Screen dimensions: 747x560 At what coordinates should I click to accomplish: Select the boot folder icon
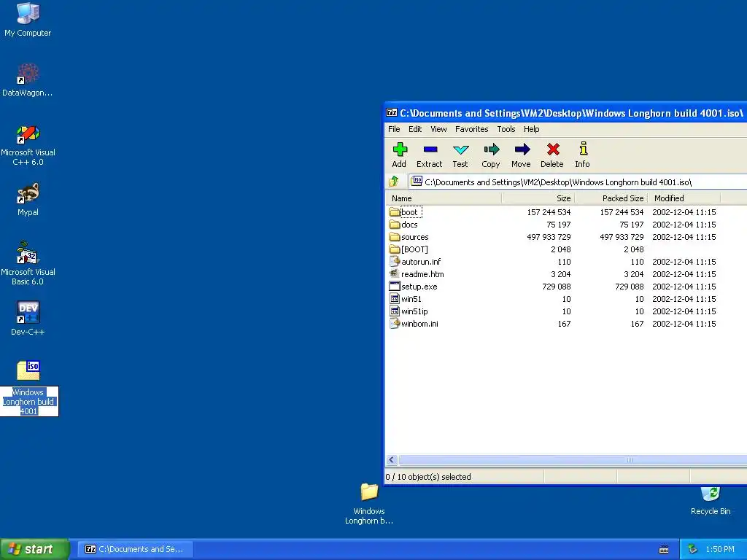[395, 212]
